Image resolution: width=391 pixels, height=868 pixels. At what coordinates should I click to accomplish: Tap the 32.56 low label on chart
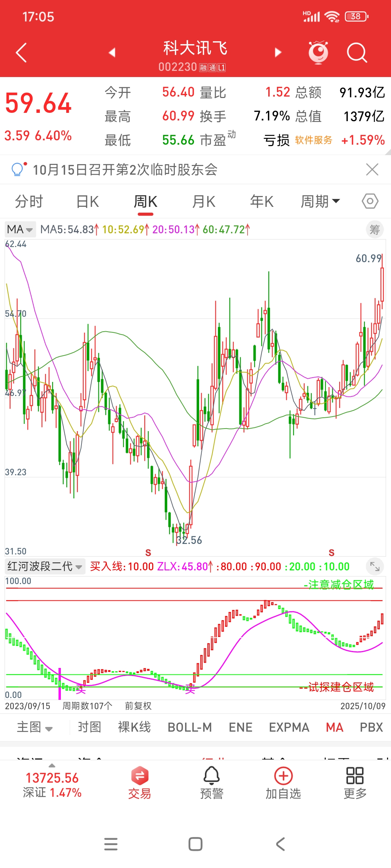point(189,540)
